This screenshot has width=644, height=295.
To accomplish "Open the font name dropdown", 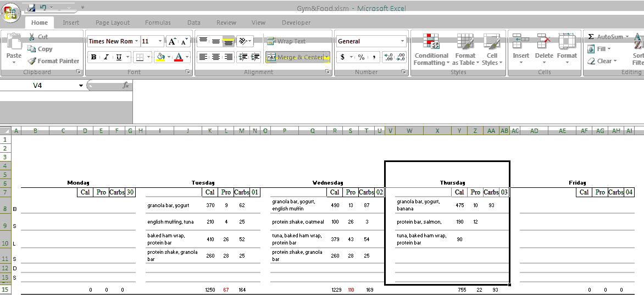I will click(137, 41).
